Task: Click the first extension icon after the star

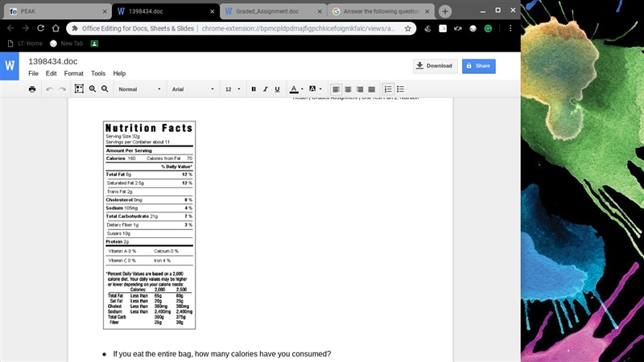Action: tap(427, 28)
